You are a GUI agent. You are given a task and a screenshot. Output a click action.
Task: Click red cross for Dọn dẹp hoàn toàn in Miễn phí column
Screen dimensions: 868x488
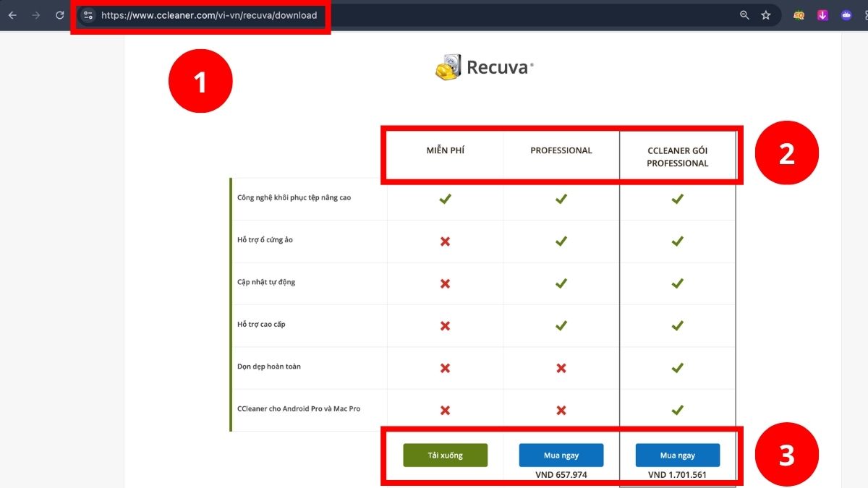(x=446, y=368)
